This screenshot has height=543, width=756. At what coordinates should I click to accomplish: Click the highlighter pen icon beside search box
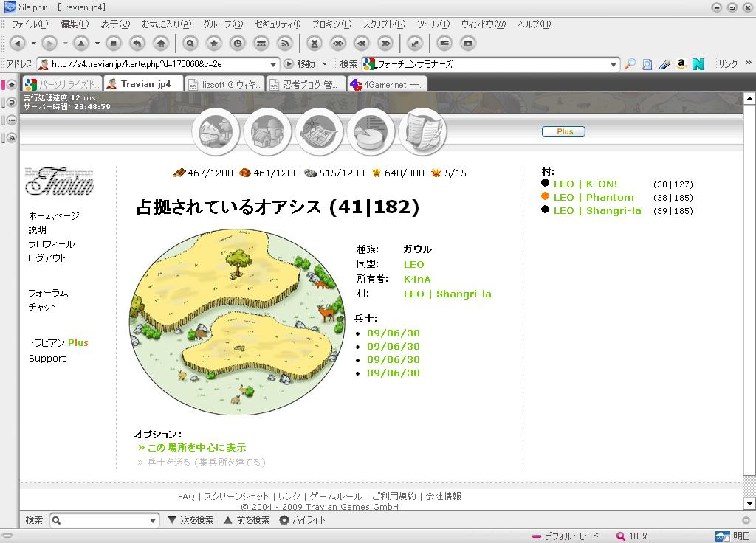tap(664, 64)
